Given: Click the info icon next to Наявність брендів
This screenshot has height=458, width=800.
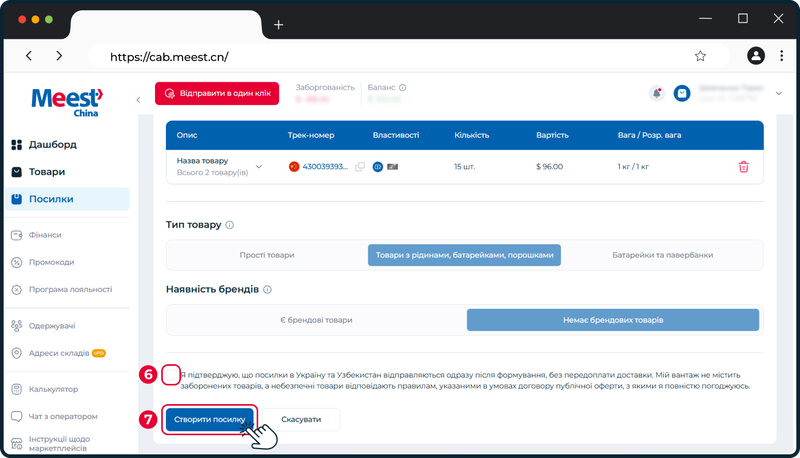Looking at the screenshot, I should [x=267, y=289].
